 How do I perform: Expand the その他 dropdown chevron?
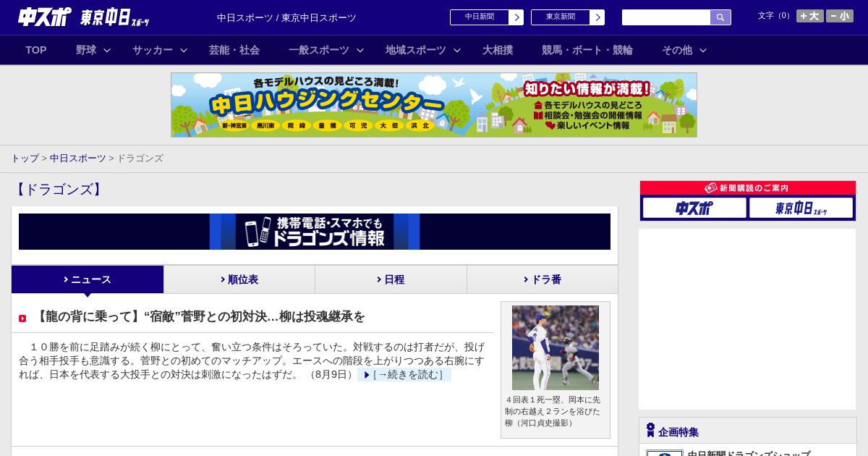[x=703, y=50]
